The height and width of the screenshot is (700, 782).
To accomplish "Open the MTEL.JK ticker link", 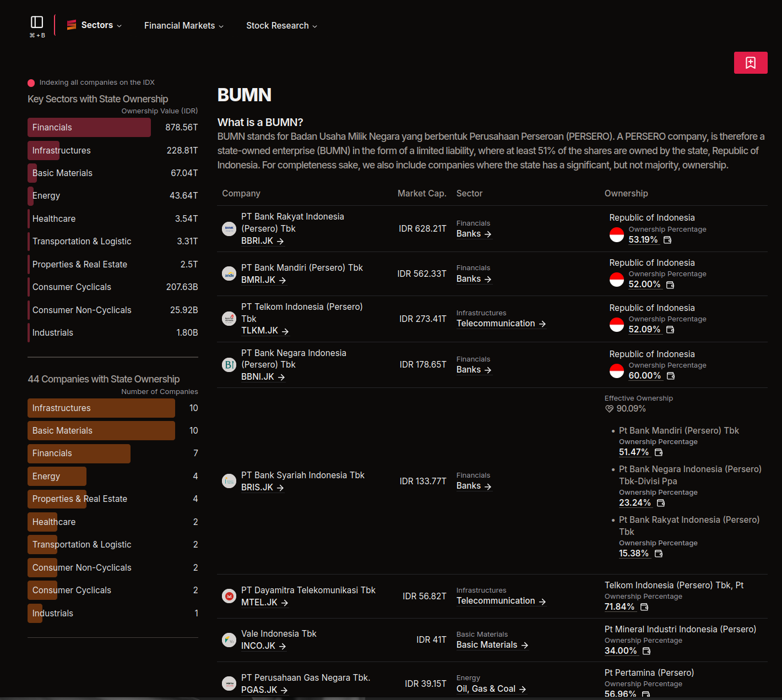I will click(x=265, y=603).
